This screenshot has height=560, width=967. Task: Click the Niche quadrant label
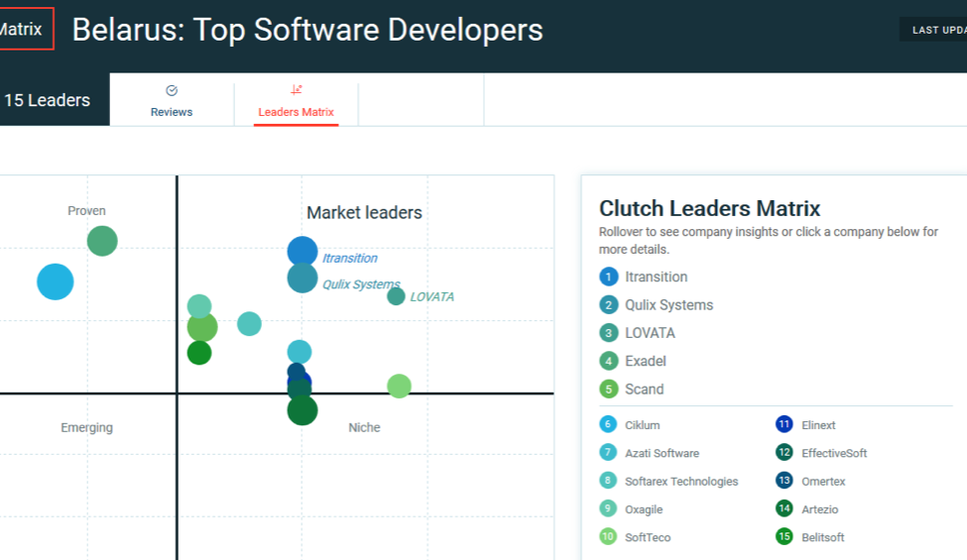point(364,427)
